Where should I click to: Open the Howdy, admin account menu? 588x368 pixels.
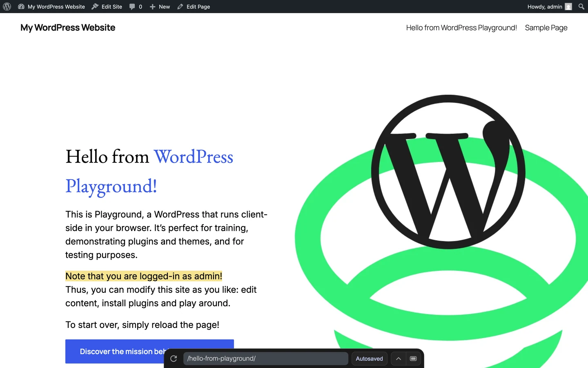coord(549,7)
